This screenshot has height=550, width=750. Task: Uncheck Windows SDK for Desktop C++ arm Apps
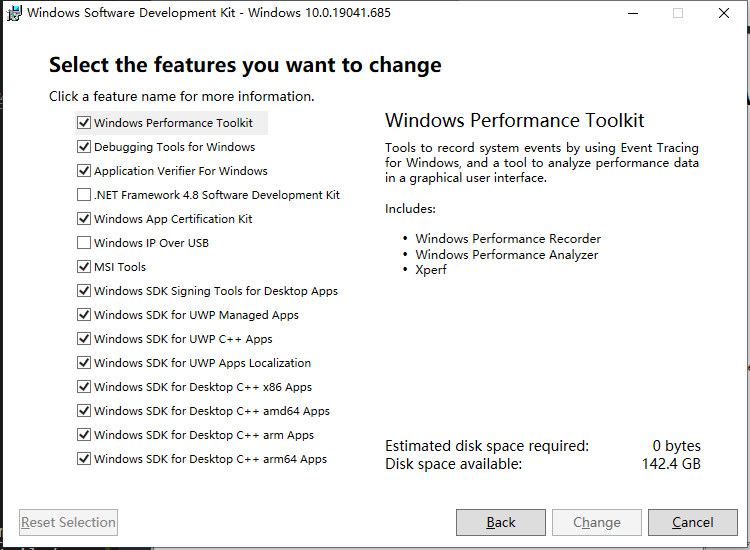pyautogui.click(x=84, y=435)
